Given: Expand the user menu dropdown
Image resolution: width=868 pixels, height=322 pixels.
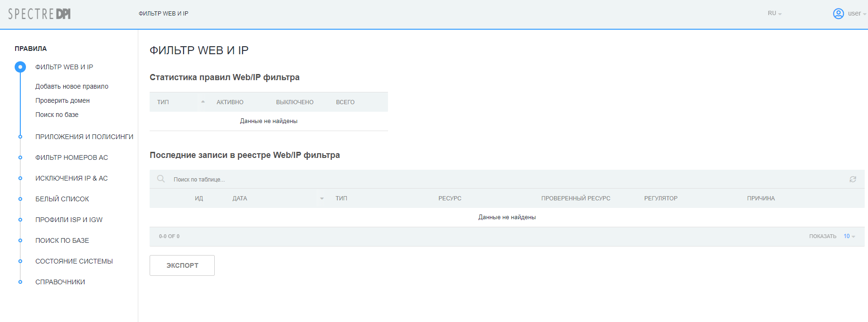Looking at the screenshot, I should coord(857,14).
